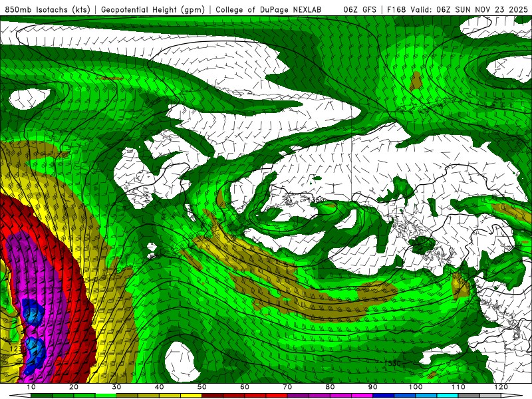
Task: Click the darkest green legend swatch starting at 10
Action: click(x=42, y=396)
